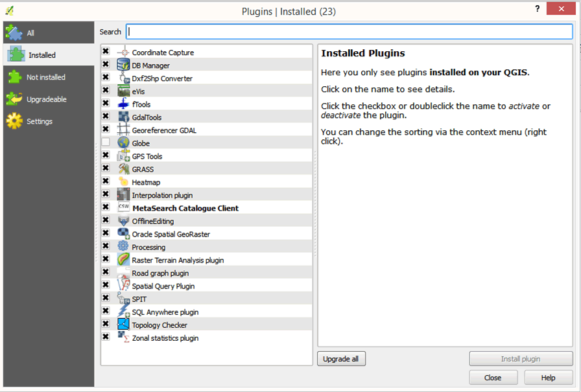Select the Dxf2Shp Converter name
The height and width of the screenshot is (392, 581).
pos(162,78)
